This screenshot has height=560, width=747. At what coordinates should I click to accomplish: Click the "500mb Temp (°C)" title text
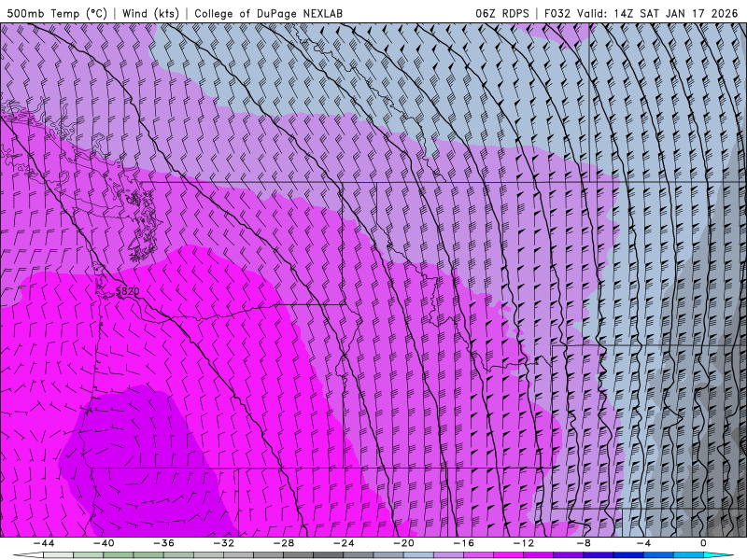coord(57,13)
